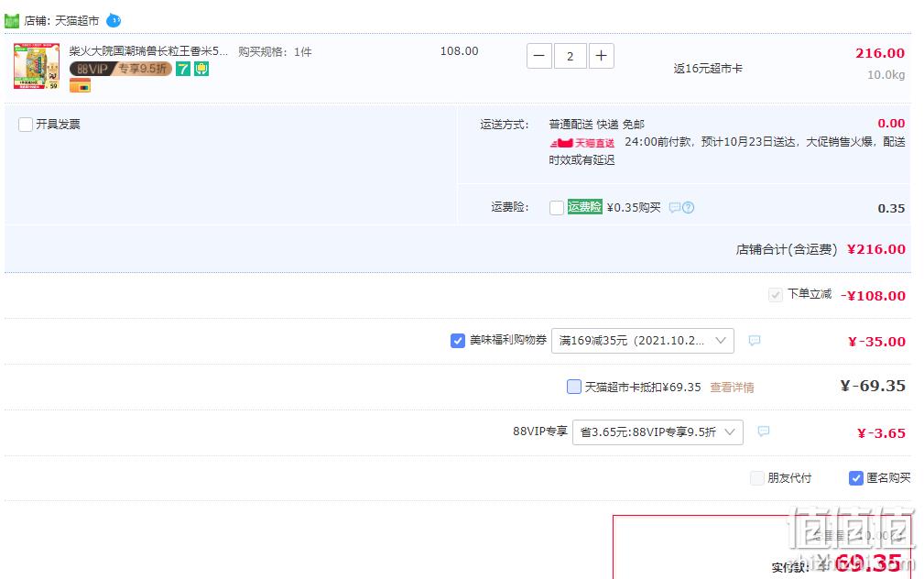Click the 返16元超市卡 text

[x=708, y=69]
